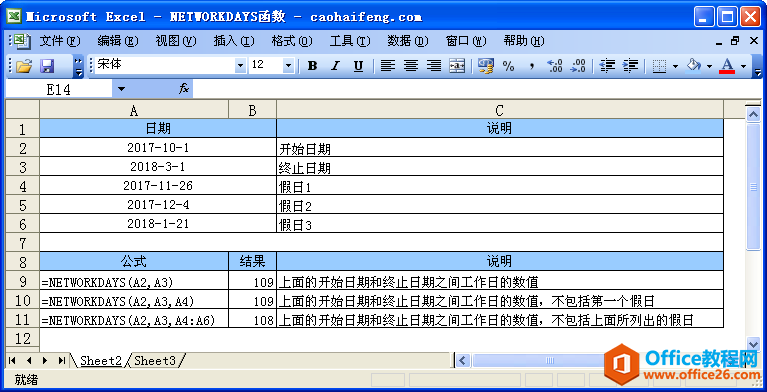
Task: Apply Percent style icon
Action: tap(509, 66)
